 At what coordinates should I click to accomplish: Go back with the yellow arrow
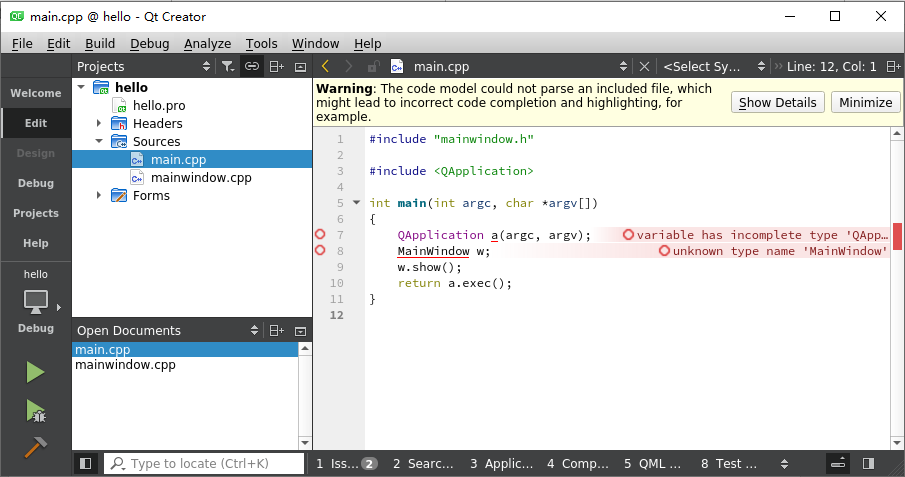325,66
